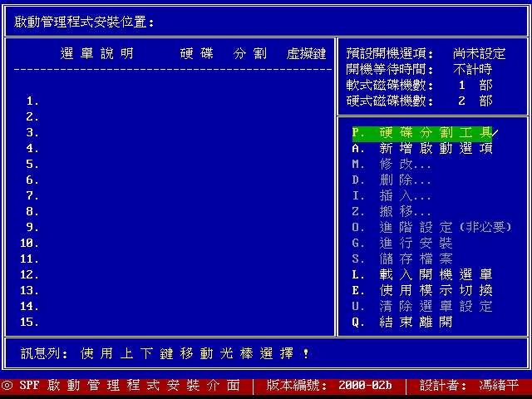The image size is (532, 399).
Task: Open O. 進階設定 (非必要) option
Action: tap(431, 228)
